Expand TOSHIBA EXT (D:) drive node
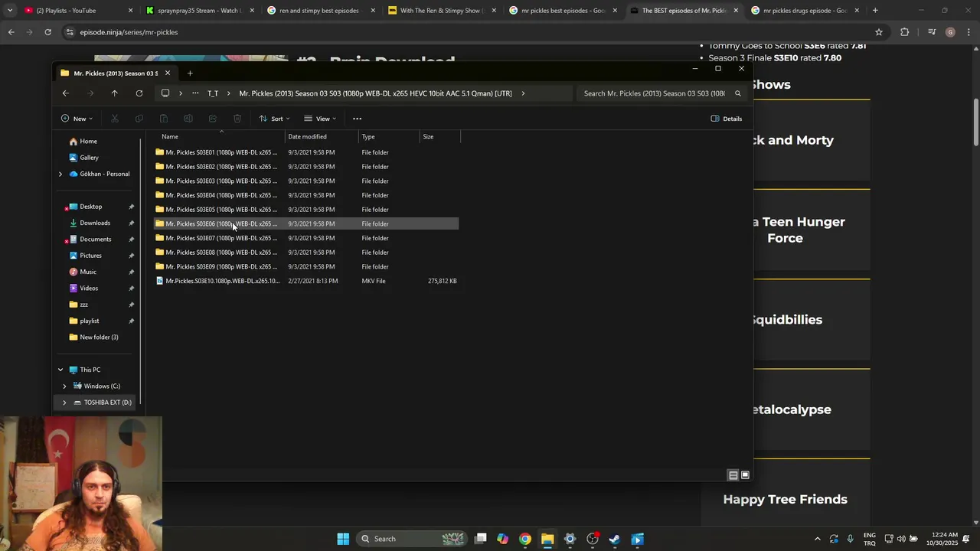Screen dimensions: 980x551 [x=64, y=403]
